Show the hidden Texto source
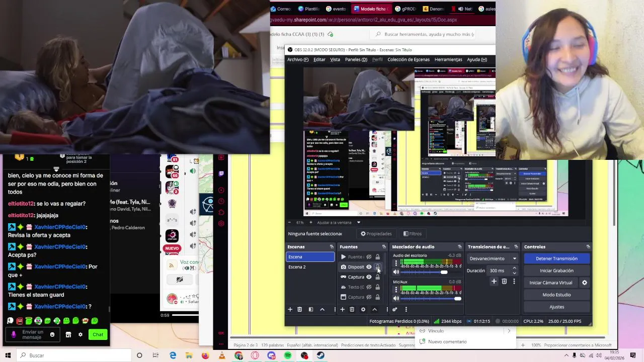Image resolution: width=644 pixels, height=362 pixels. [369, 287]
